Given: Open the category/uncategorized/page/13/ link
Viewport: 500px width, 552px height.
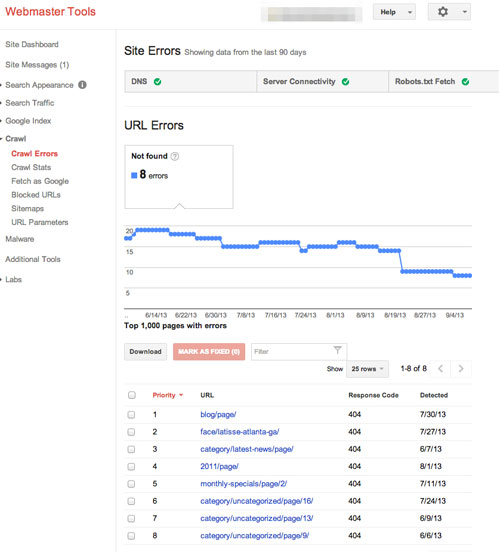Looking at the screenshot, I should pyautogui.click(x=257, y=518).
